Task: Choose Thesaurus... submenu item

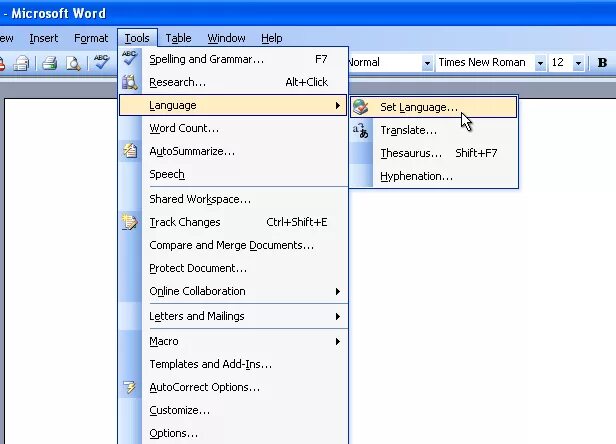Action: [434, 153]
